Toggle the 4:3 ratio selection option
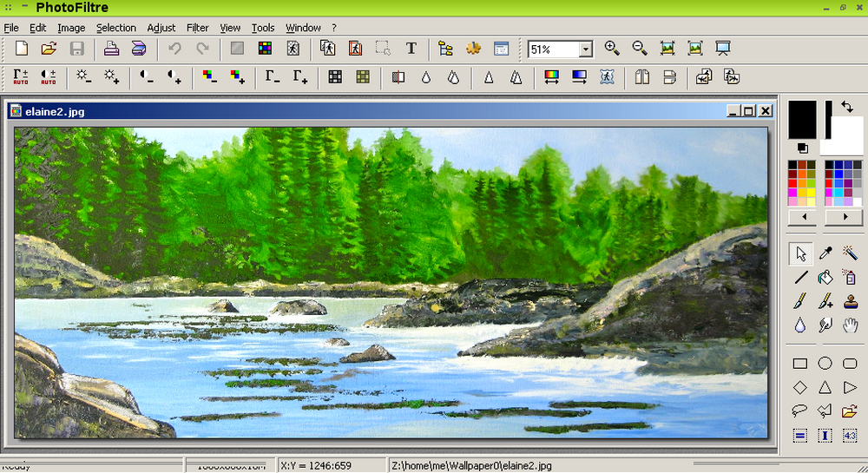The height and width of the screenshot is (473, 868). 850,436
